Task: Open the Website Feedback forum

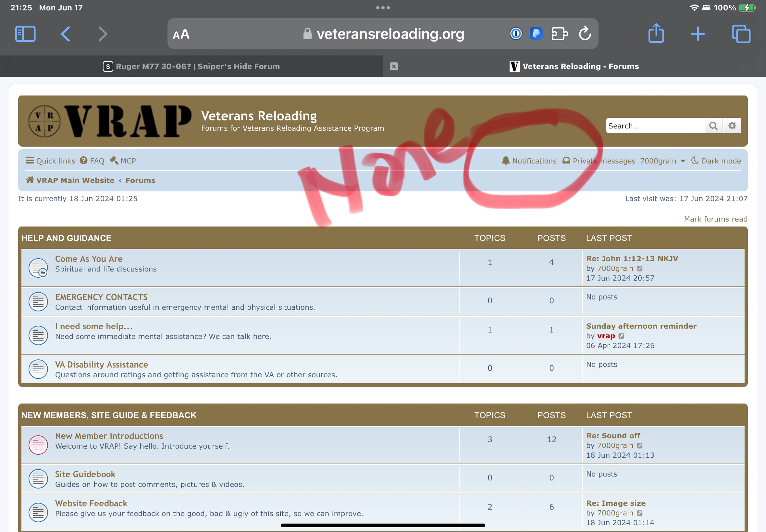Action: [91, 503]
